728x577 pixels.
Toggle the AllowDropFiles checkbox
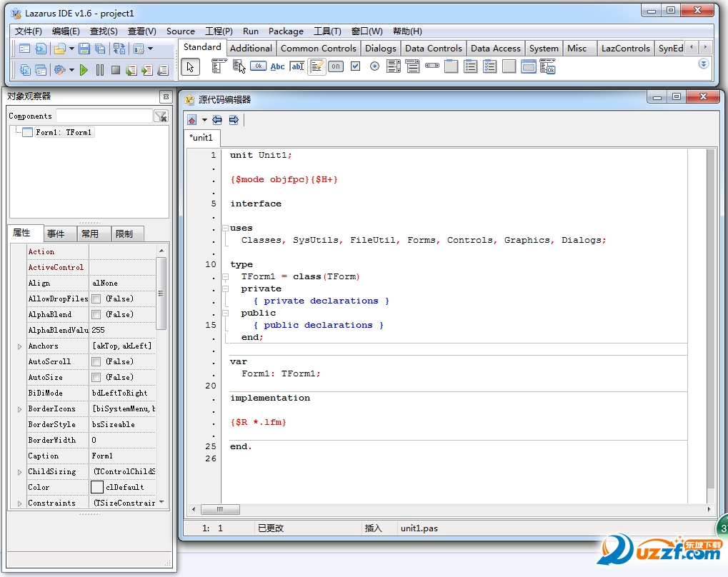[96, 299]
